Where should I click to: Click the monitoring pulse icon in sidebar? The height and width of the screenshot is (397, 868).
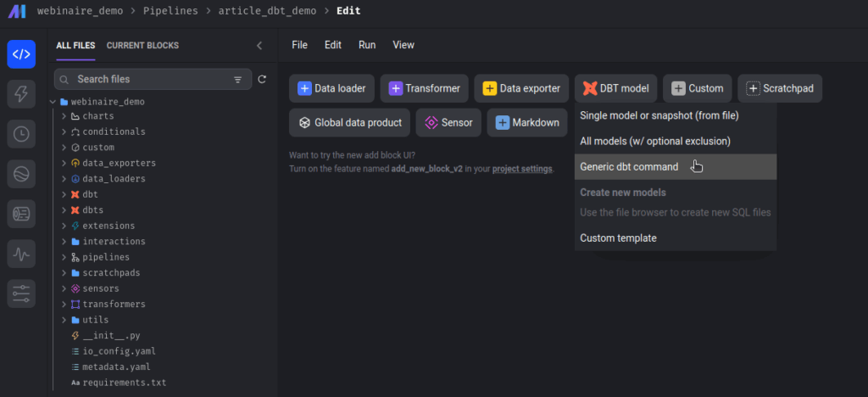(x=21, y=254)
